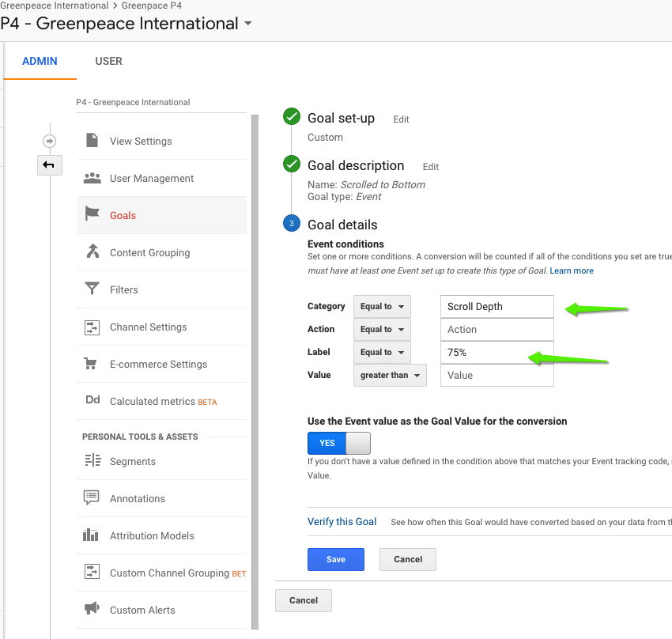
Task: Click the Custom Channel Grouping icon
Action: coord(92,572)
